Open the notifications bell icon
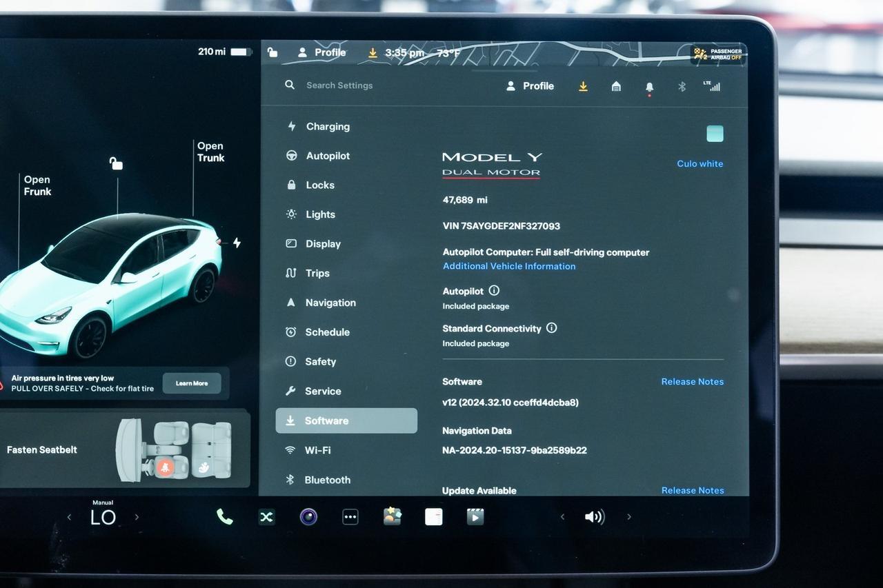Viewport: 883px width, 588px height. [649, 88]
